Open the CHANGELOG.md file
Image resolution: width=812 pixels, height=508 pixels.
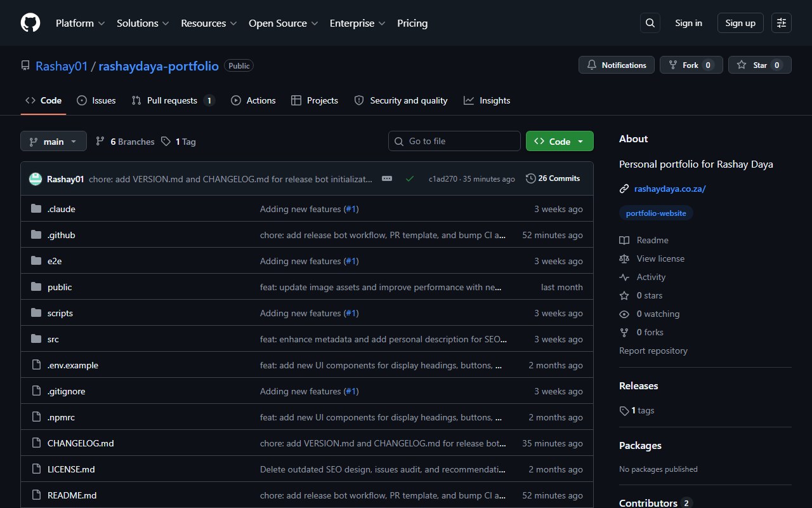81,443
